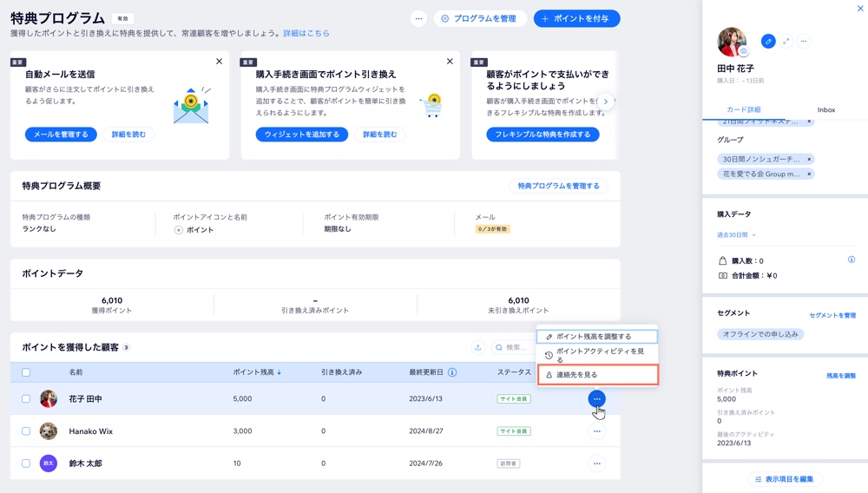
Task: Click 花子 田中 avatar thumbnail in table
Action: click(x=49, y=399)
